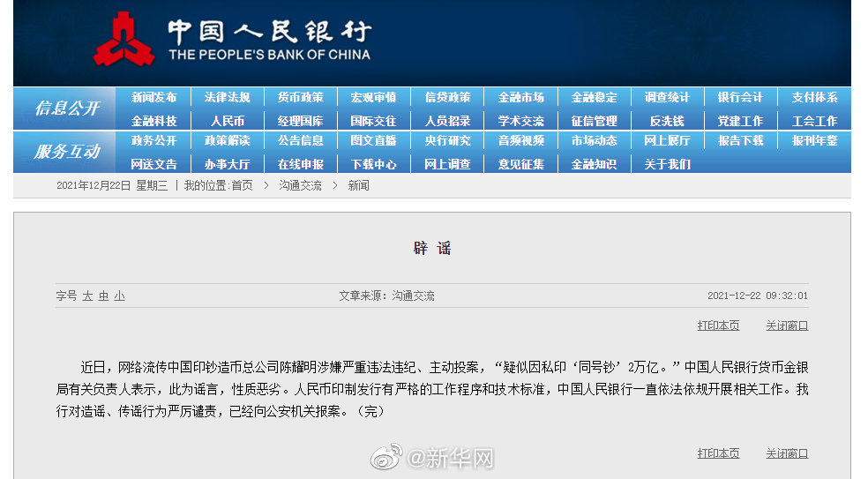Click the People's Bank of China red logo

click(123, 40)
